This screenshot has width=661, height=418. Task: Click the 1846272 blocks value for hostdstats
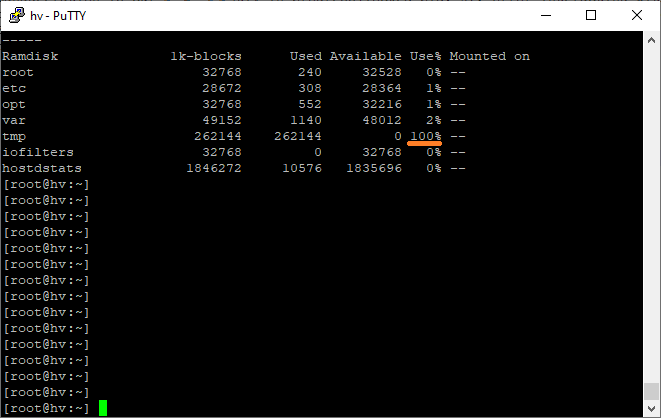pyautogui.click(x=214, y=168)
